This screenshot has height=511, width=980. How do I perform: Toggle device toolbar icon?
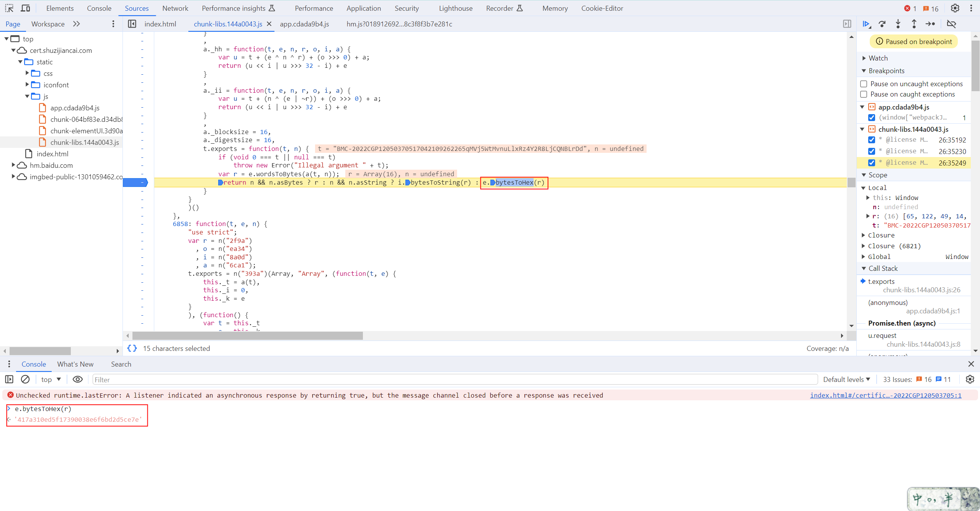(x=26, y=8)
